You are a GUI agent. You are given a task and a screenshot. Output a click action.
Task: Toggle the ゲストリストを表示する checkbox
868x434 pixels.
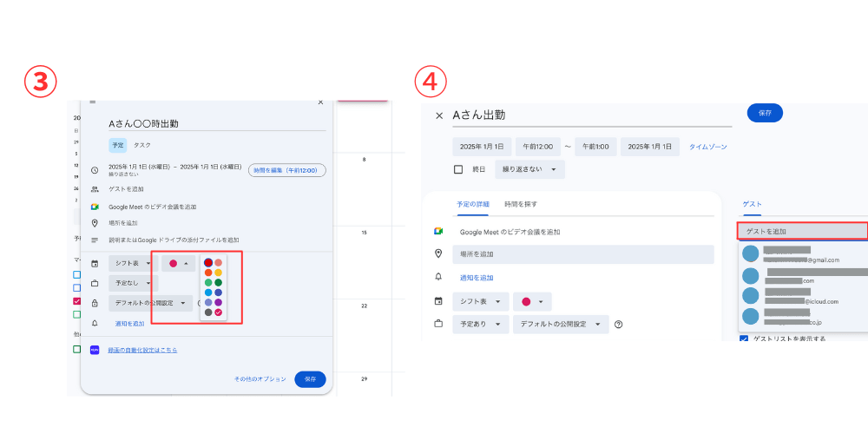tap(744, 339)
